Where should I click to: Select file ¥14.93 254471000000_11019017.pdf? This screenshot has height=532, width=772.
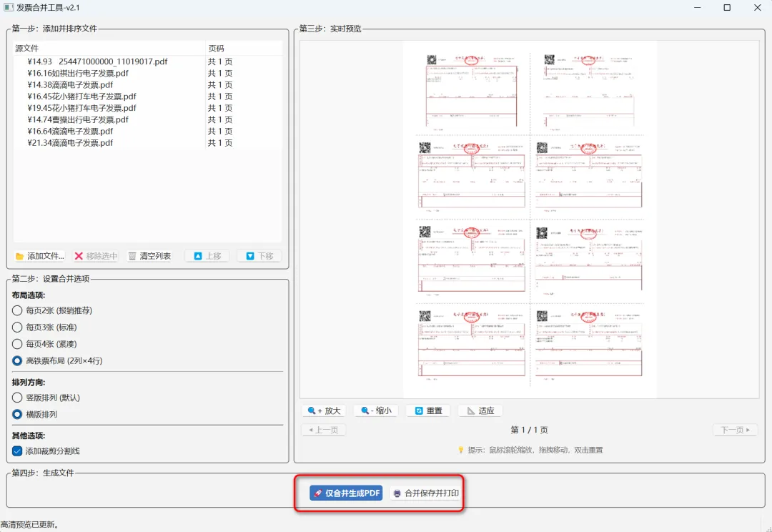(97, 61)
